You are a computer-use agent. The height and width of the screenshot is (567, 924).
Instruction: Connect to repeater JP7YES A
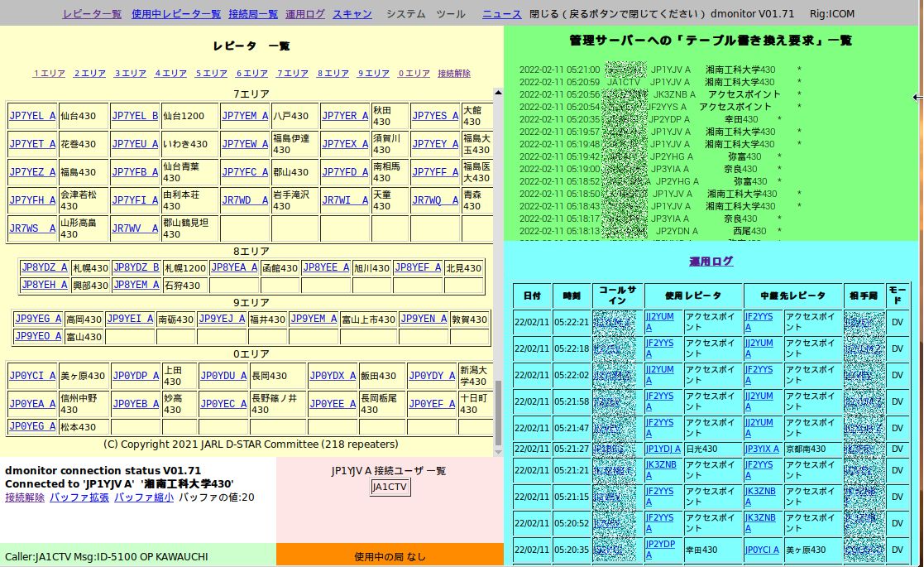click(435, 116)
